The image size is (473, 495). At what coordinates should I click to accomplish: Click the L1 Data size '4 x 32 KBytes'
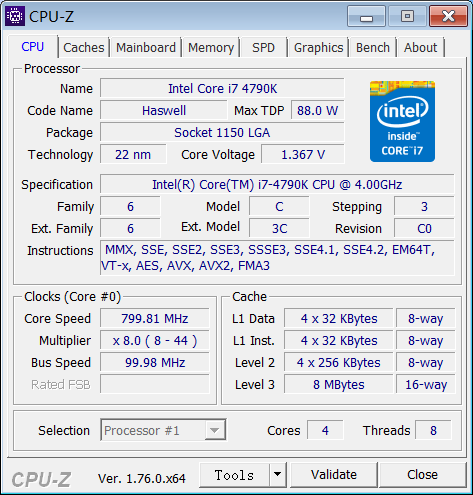pos(339,319)
